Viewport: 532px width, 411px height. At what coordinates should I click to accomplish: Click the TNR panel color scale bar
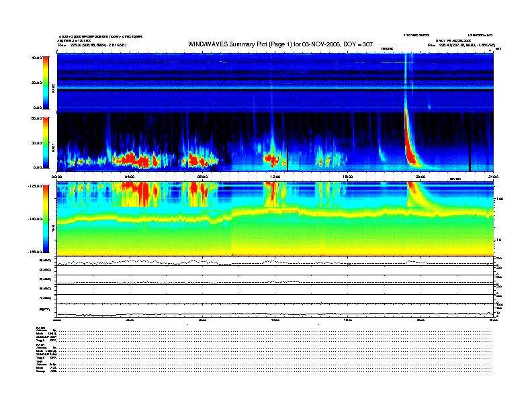point(46,219)
